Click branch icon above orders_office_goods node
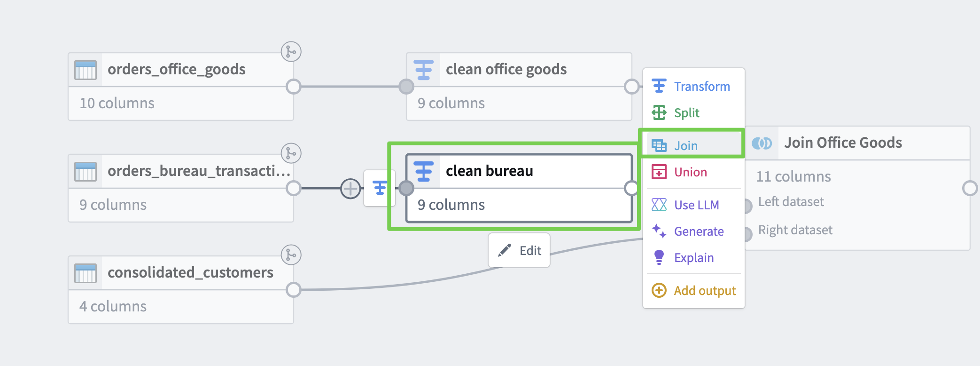The width and height of the screenshot is (980, 366). click(291, 52)
